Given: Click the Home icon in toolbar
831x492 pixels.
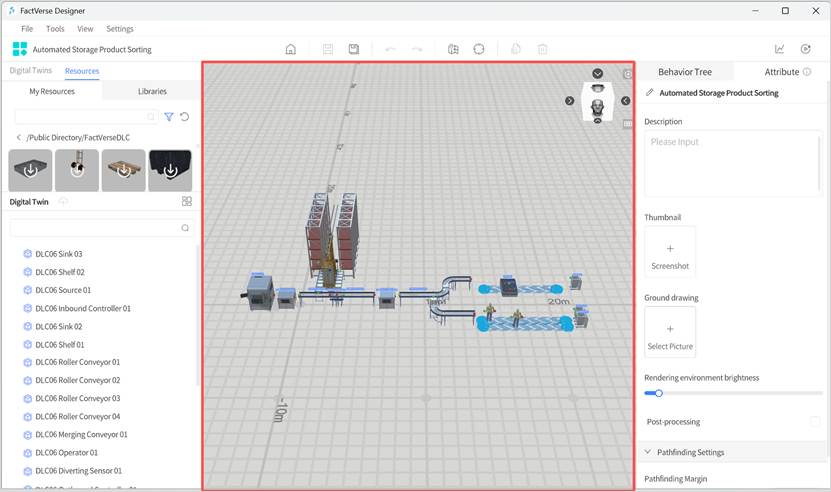Looking at the screenshot, I should pos(291,49).
